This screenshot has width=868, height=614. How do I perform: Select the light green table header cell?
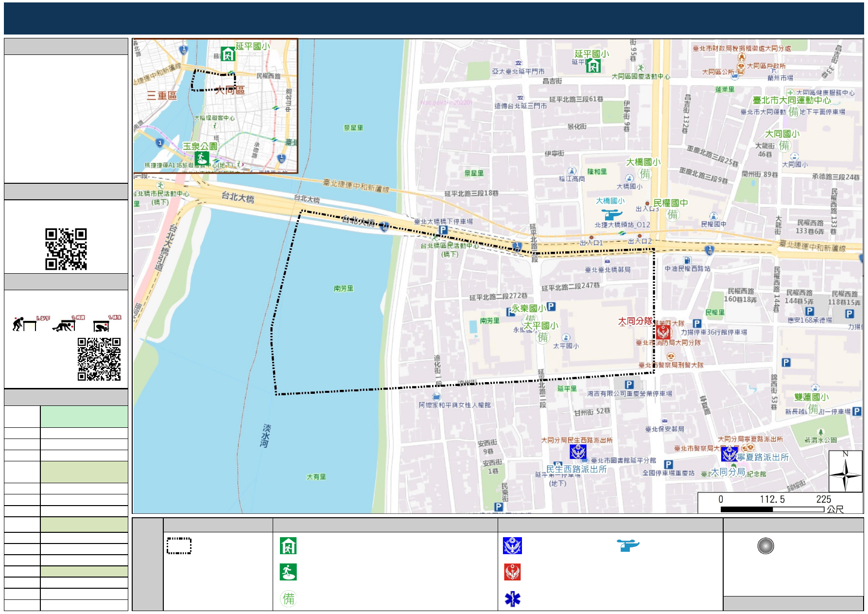click(x=84, y=417)
